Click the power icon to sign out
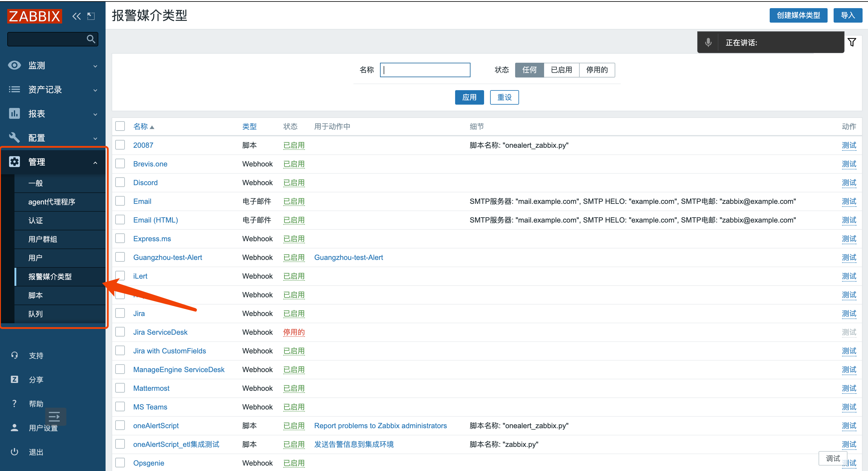This screenshot has height=471, width=868. pyautogui.click(x=14, y=452)
